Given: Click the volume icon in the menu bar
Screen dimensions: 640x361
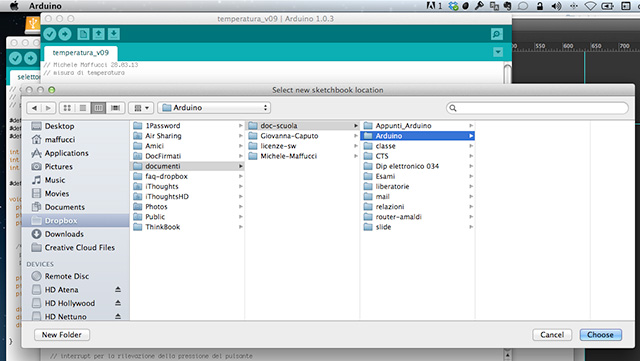Looking at the screenshot, I should (556, 6).
